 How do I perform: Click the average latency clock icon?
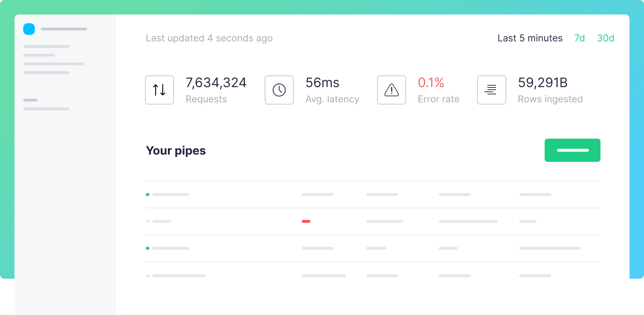[279, 90]
